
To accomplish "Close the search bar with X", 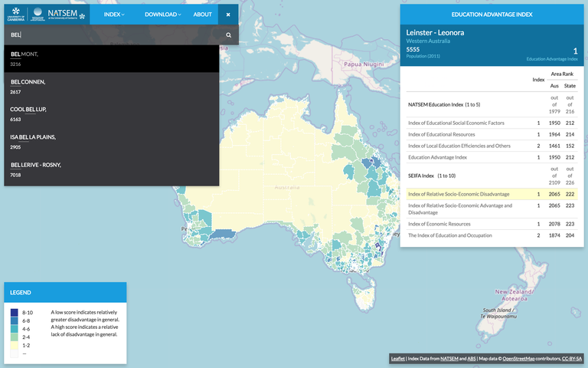I will [x=228, y=15].
